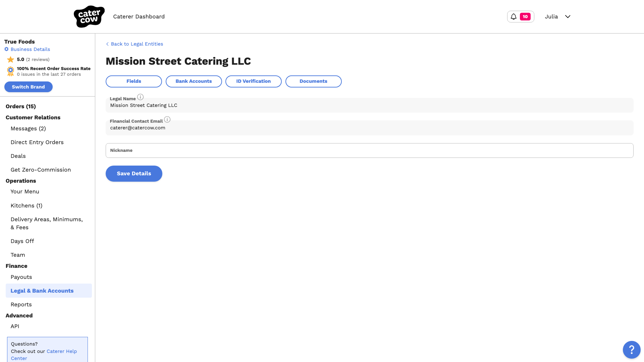Click the Caterer Dashboard title
This screenshot has width=644, height=362.
point(139,17)
